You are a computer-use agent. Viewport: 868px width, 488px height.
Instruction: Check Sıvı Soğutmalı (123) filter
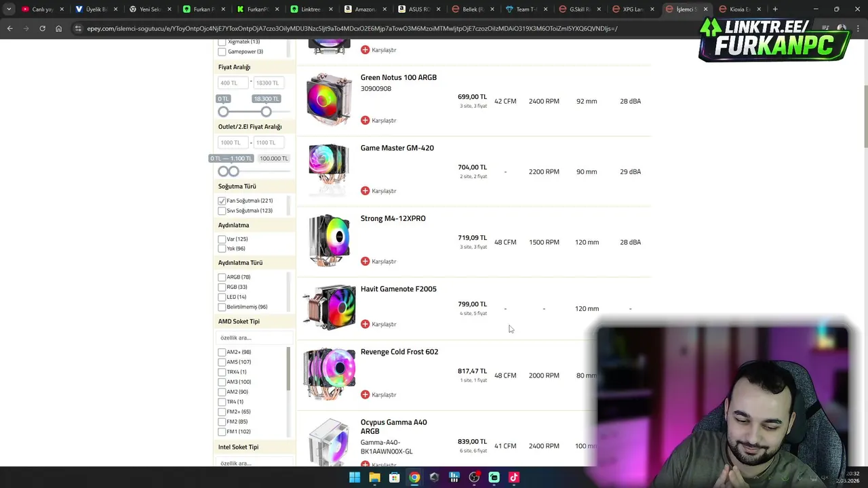222,211
